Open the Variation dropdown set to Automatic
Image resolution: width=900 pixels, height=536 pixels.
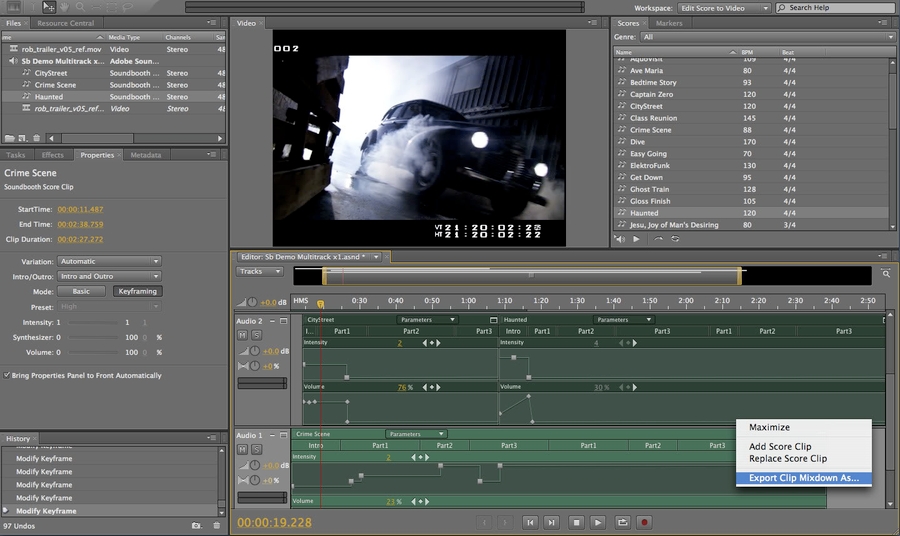[110, 262]
